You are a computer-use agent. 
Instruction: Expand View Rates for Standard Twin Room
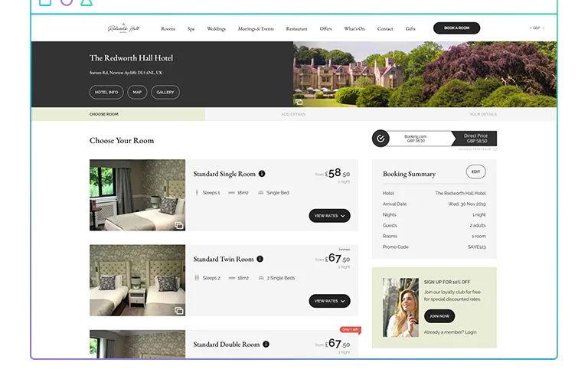coord(329,301)
